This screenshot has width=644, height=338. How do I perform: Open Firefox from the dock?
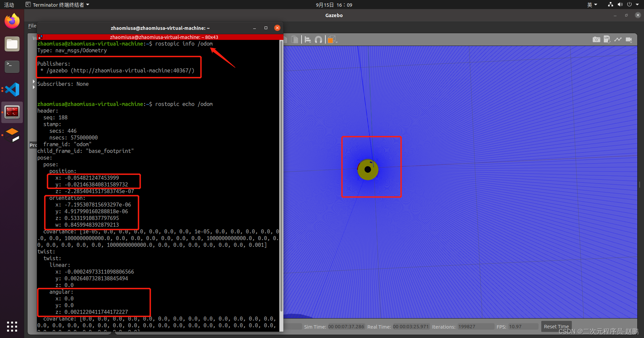point(12,21)
